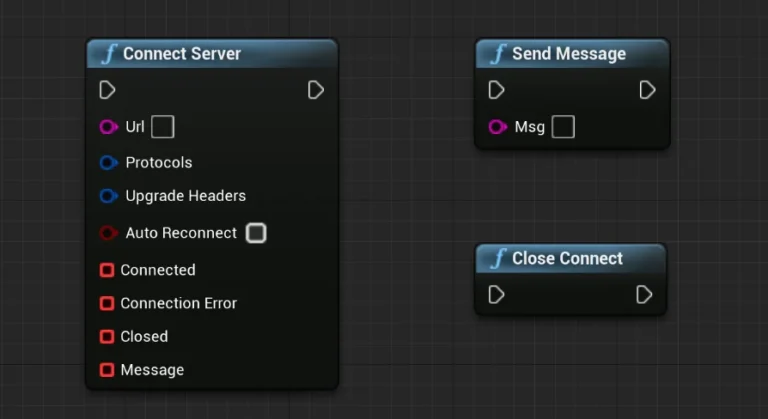Viewport: 768px width, 419px height.
Task: Click the magenta Msg string pin
Action: click(x=497, y=127)
